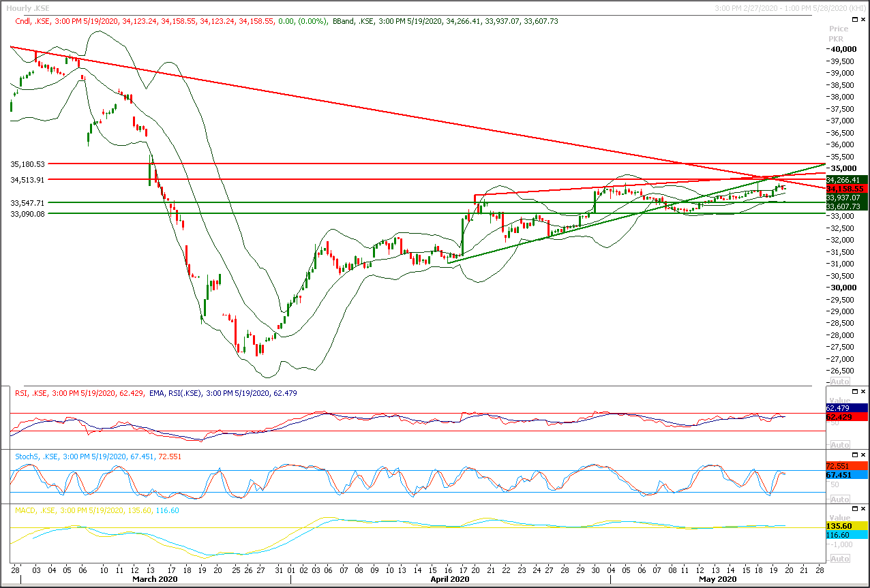The image size is (870, 588).
Task: Select the MACD .KSE legend label
Action: pos(97,510)
